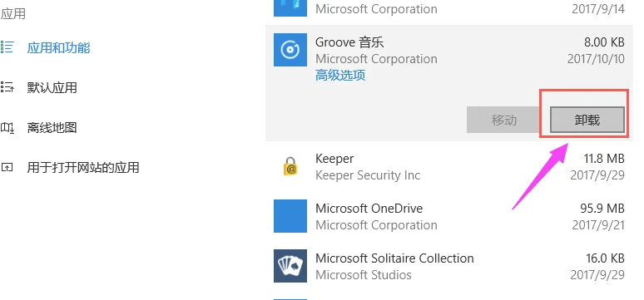644x300 pixels.
Task: Go to 离线地图 settings
Action: (52, 127)
